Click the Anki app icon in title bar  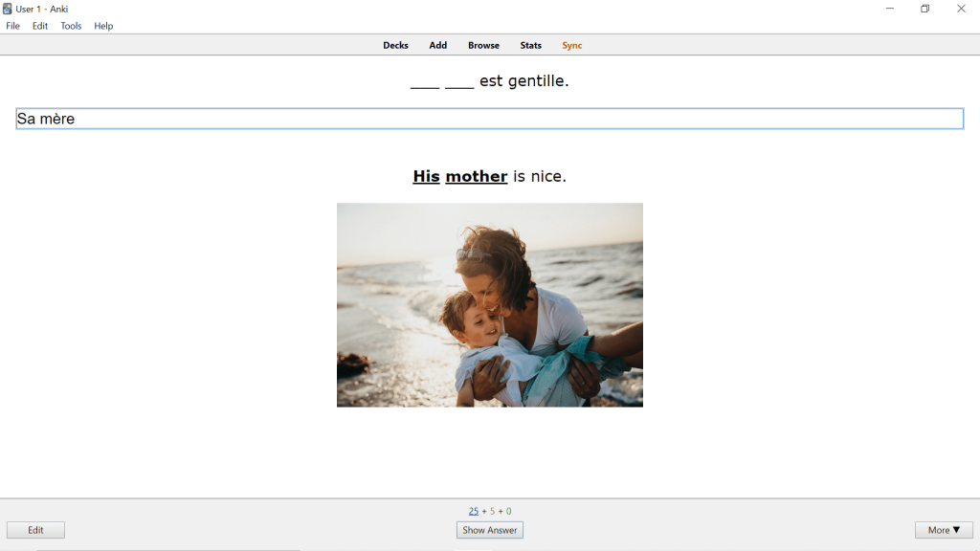click(8, 9)
